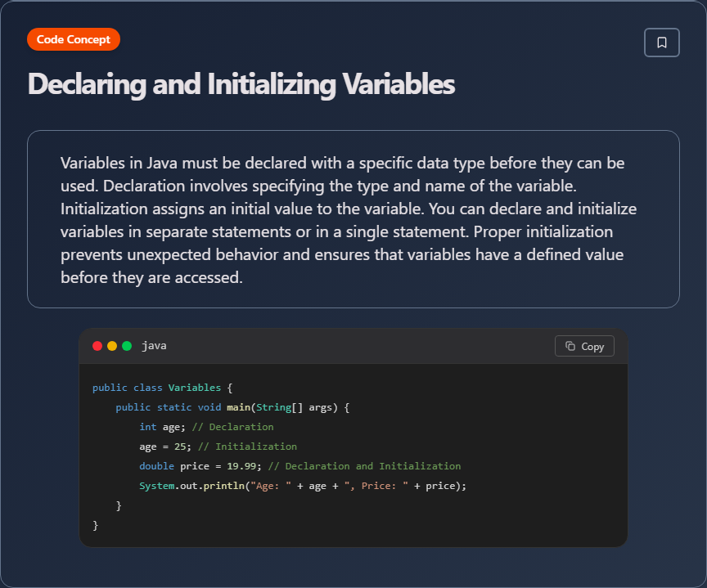Image resolution: width=707 pixels, height=588 pixels.
Task: Select the Variables class name in code
Action: point(194,387)
